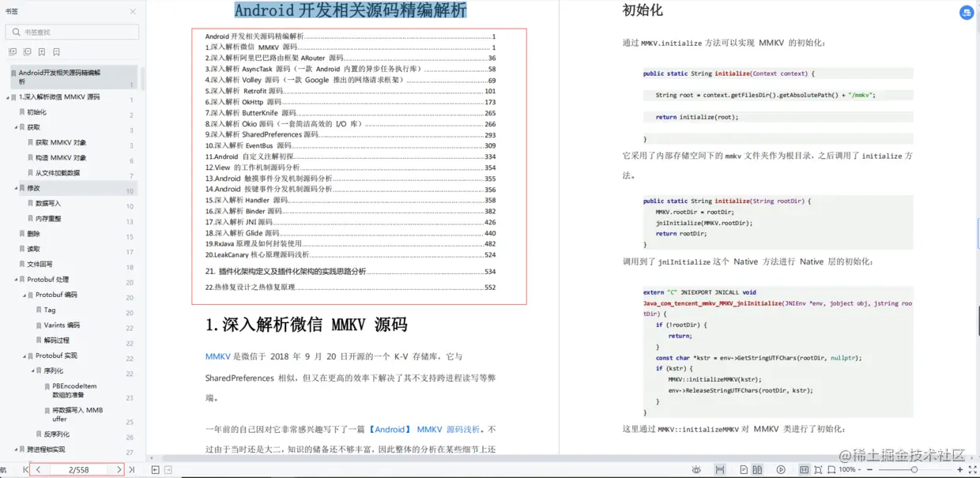Click the zoom slider handle
The image size is (980, 478).
(914, 470)
